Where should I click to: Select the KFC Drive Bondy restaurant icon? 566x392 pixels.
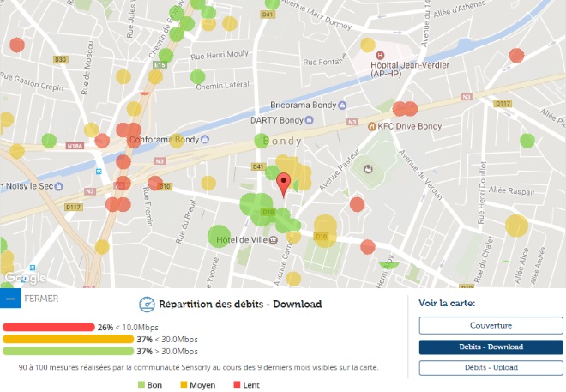pos(370,126)
